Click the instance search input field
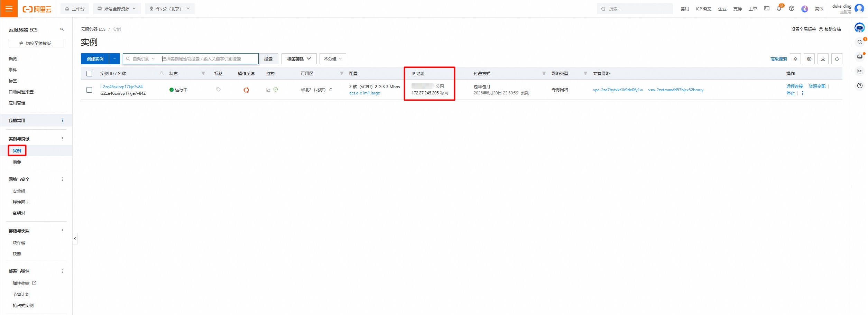The width and height of the screenshot is (868, 315). (209, 59)
